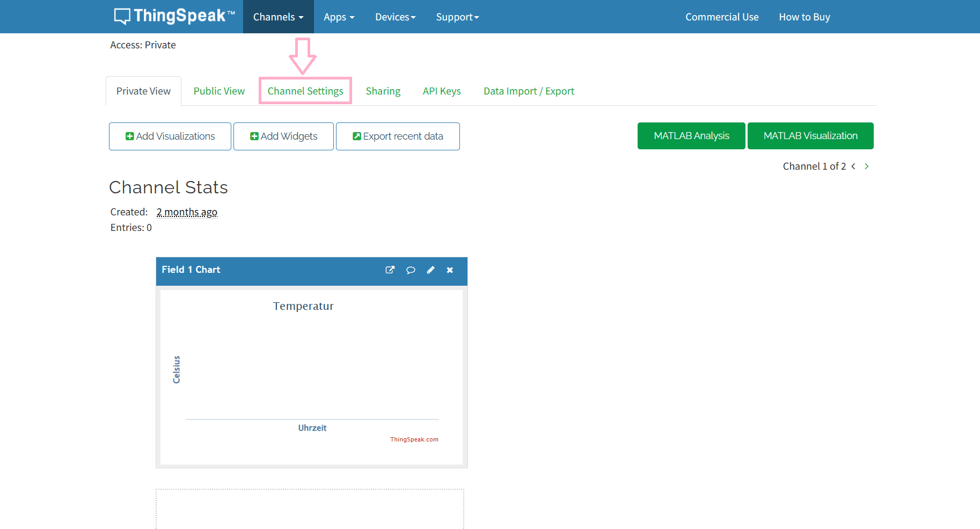Go to next channel arrow
This screenshot has height=529, width=980.
click(866, 166)
